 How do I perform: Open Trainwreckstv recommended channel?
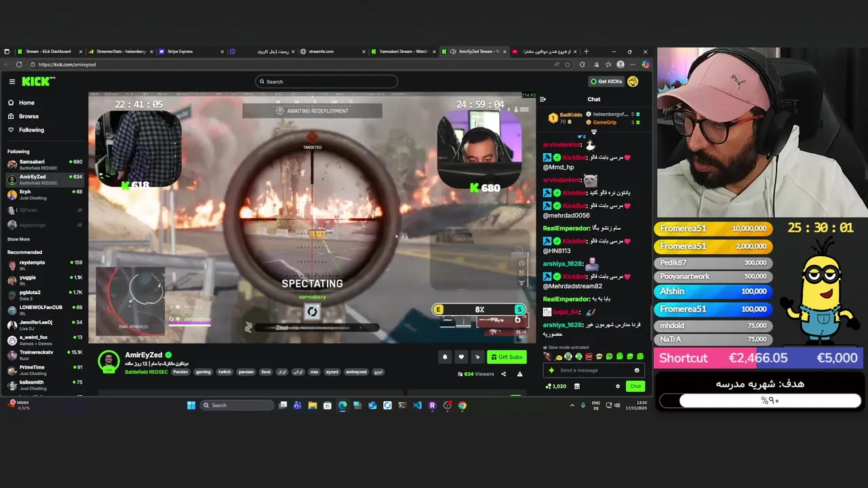pos(44,354)
